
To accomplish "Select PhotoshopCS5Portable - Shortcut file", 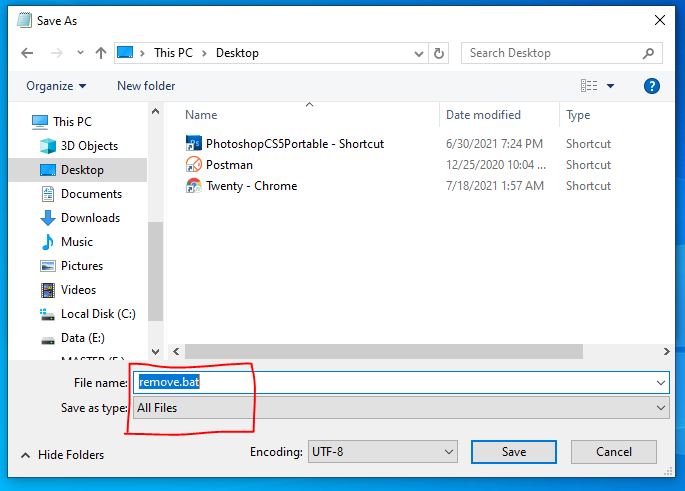I will 295,144.
